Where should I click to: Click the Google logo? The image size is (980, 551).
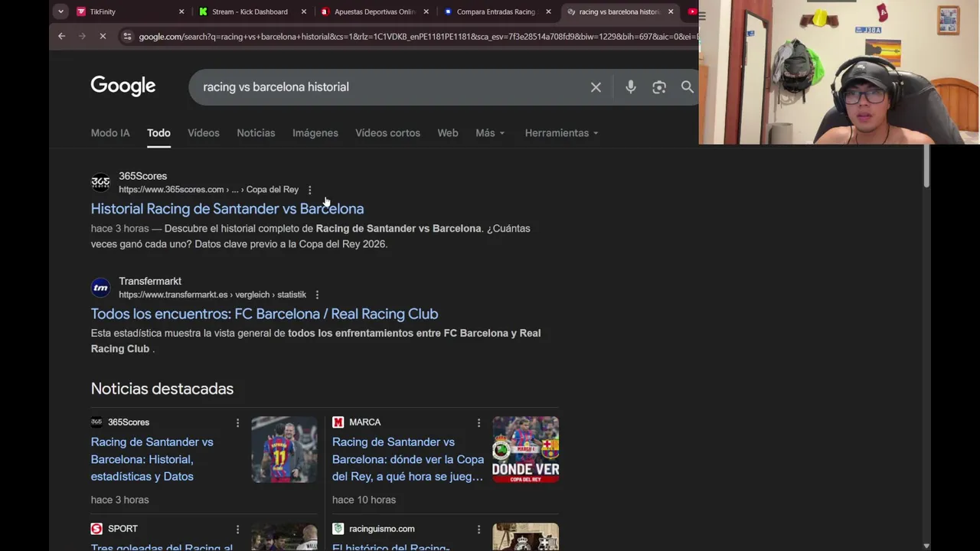point(123,86)
